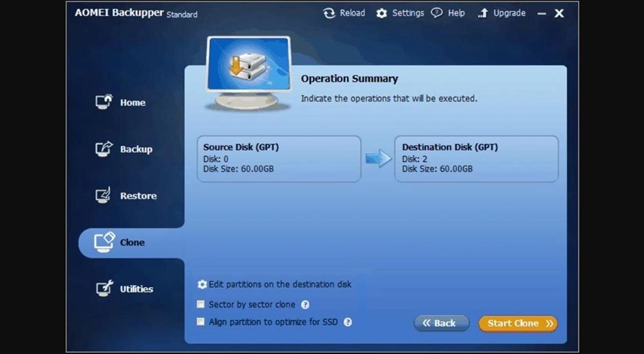Go to the Restore section label
Image resolution: width=644 pixels, height=354 pixels.
(138, 196)
